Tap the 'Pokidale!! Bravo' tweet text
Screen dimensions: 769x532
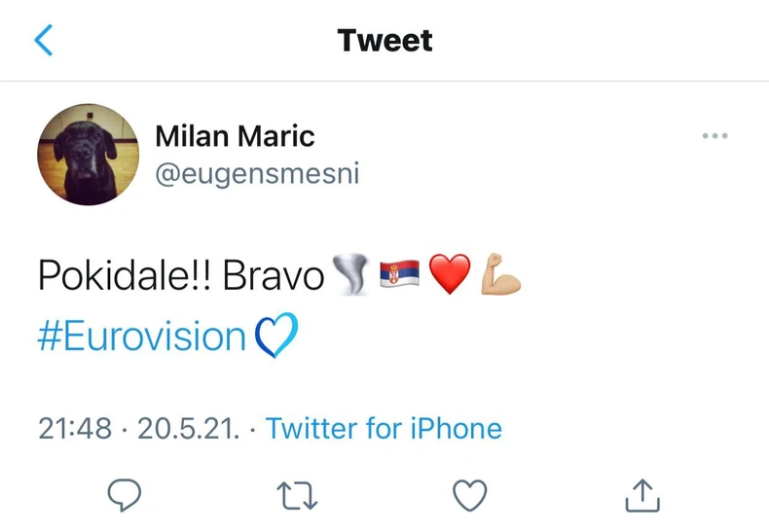point(181,276)
